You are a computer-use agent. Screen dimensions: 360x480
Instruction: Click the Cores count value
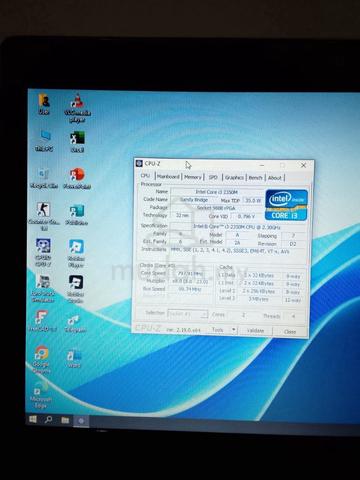(243, 315)
